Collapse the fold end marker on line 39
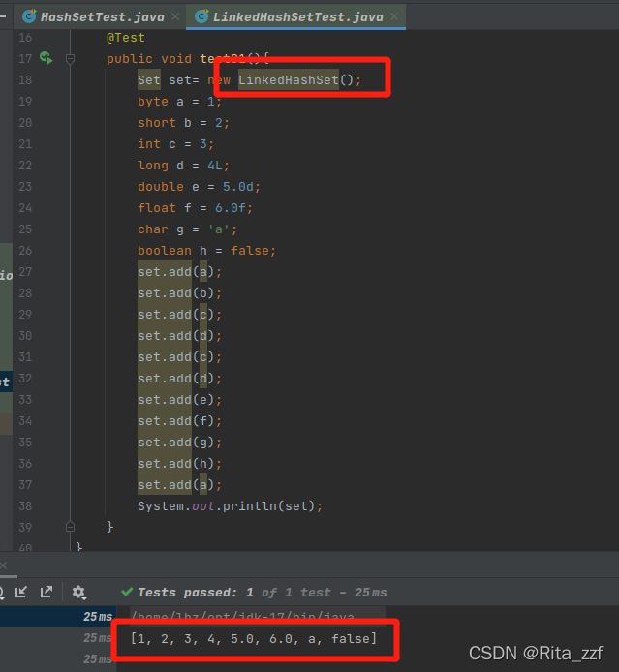Image resolution: width=619 pixels, height=672 pixels. pyautogui.click(x=71, y=527)
